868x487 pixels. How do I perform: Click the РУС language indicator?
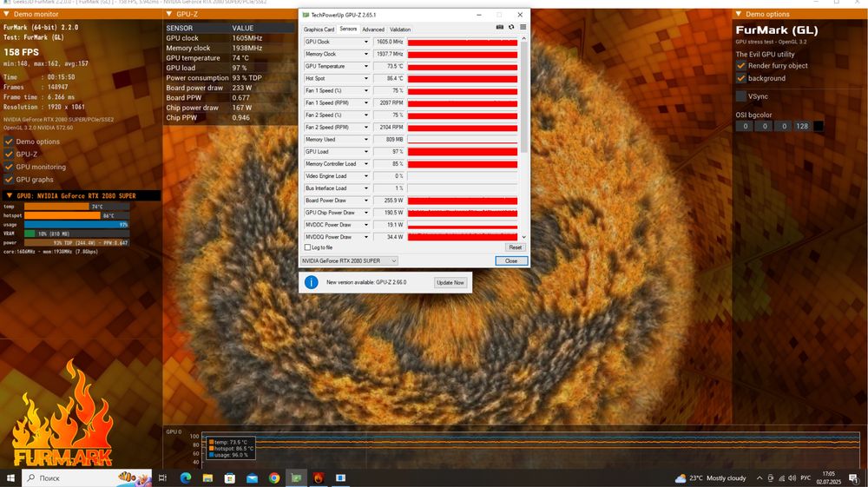tap(806, 478)
